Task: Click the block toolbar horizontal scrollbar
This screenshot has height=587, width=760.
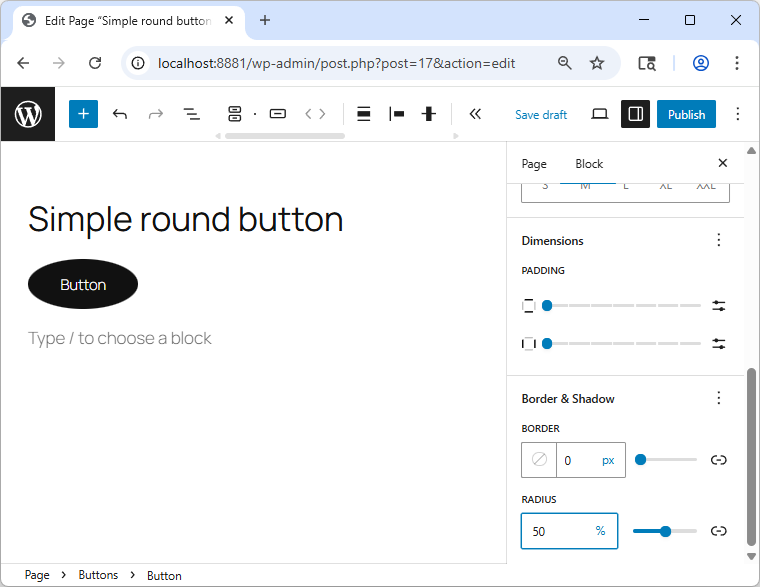Action: pyautogui.click(x=285, y=136)
